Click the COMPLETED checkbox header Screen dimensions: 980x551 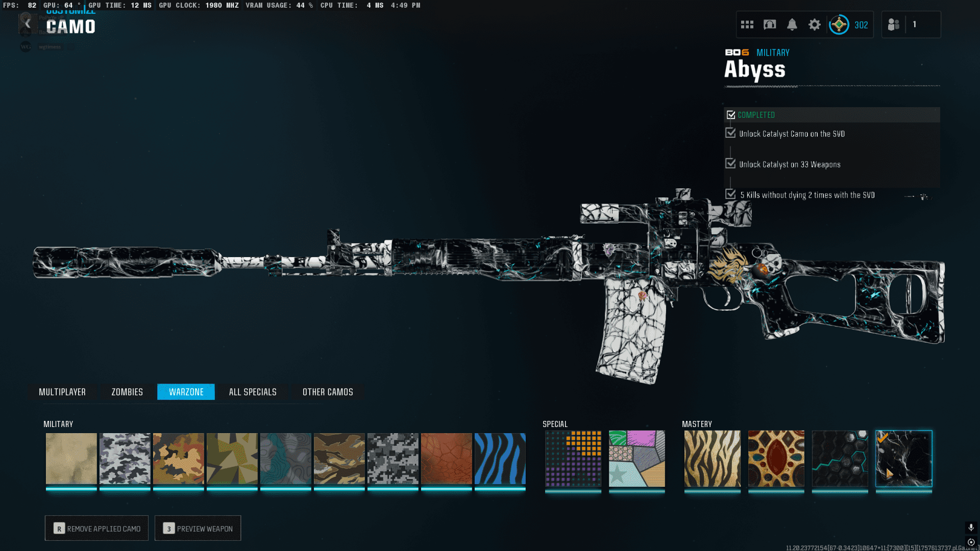pyautogui.click(x=731, y=115)
